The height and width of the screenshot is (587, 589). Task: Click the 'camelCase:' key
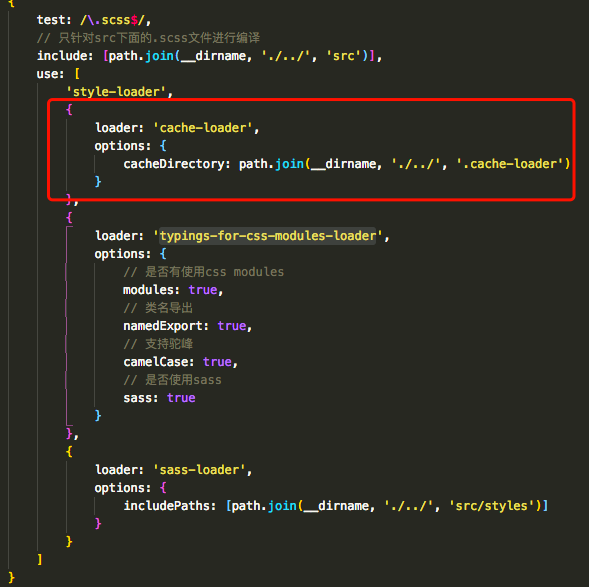pyautogui.click(x=159, y=362)
